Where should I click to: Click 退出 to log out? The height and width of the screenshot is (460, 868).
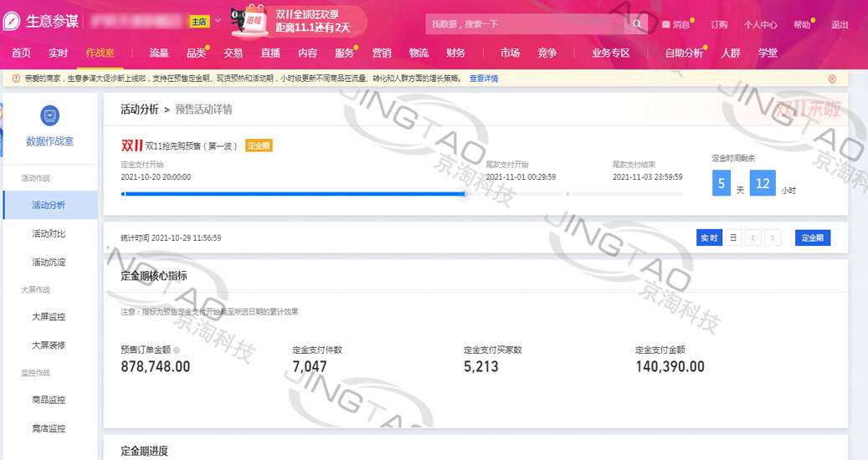pyautogui.click(x=840, y=24)
